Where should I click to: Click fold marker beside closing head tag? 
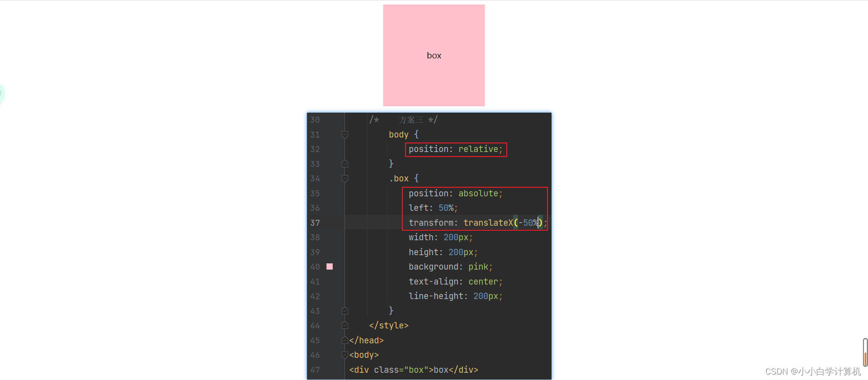pos(345,340)
